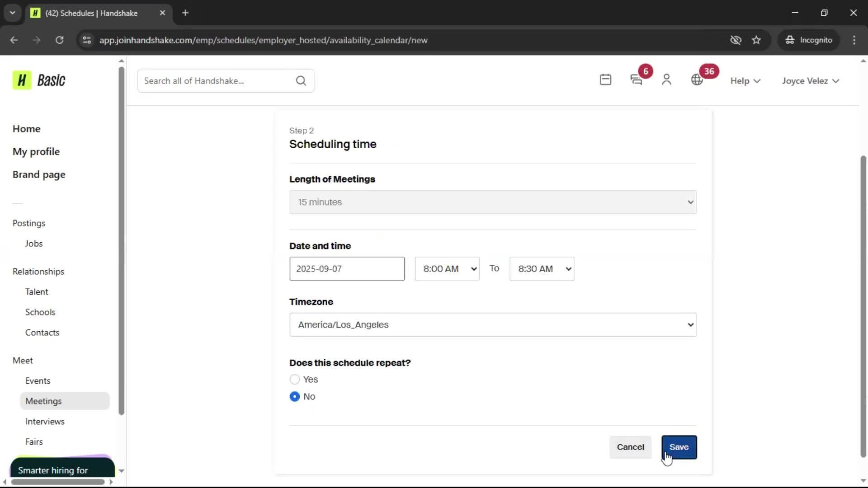Close the Schedules Handshake tab
Image resolution: width=868 pixels, height=488 pixels.
tap(162, 13)
